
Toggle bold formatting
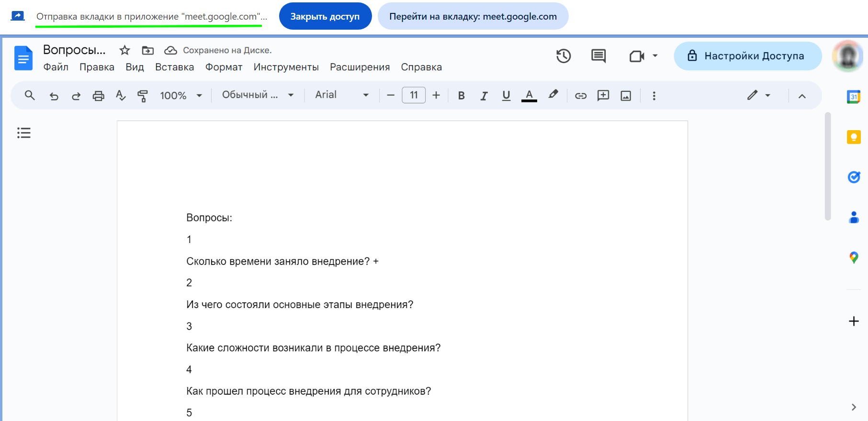tap(462, 96)
